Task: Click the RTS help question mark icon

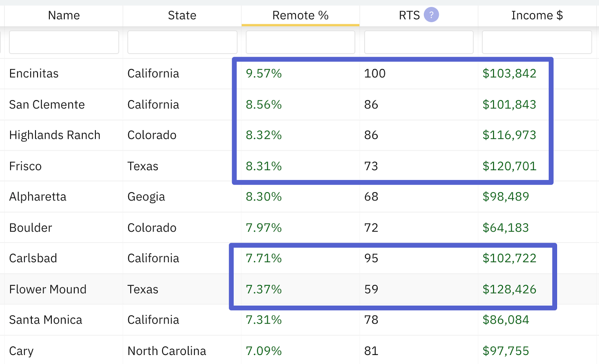Action: [x=431, y=15]
